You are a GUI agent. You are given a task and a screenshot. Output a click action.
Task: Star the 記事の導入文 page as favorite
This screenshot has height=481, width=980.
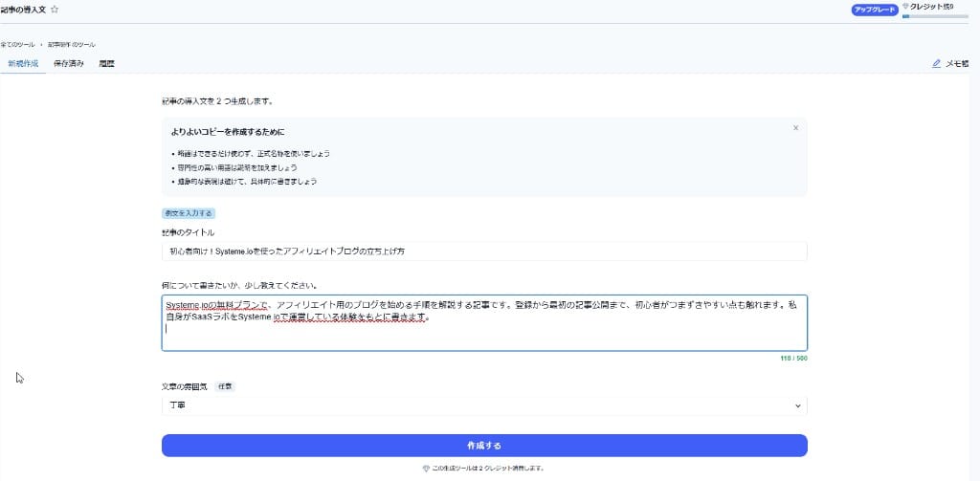(x=55, y=10)
